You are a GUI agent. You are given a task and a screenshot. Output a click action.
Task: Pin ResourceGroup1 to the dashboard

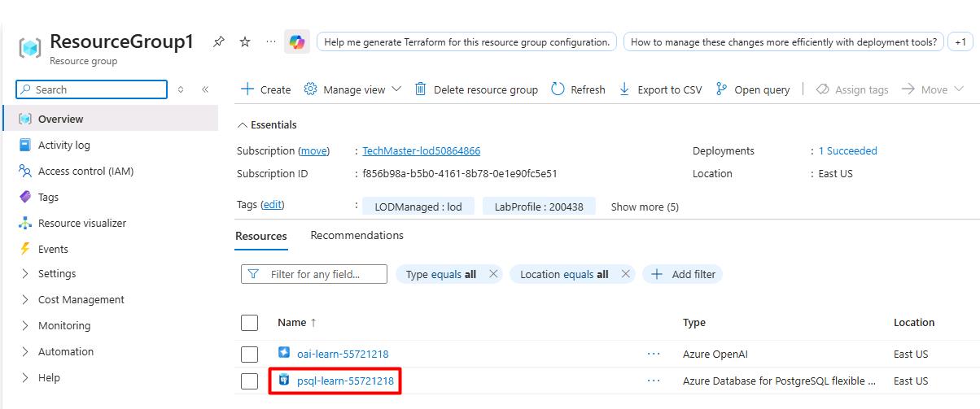218,42
